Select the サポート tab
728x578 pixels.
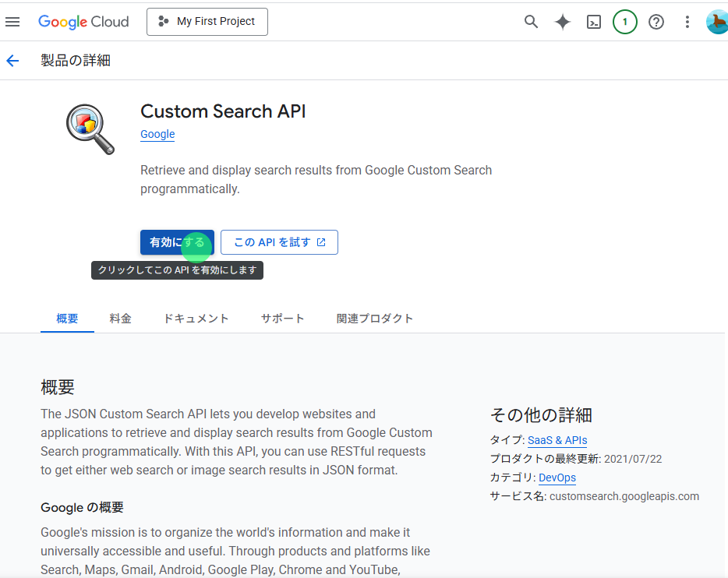283,319
